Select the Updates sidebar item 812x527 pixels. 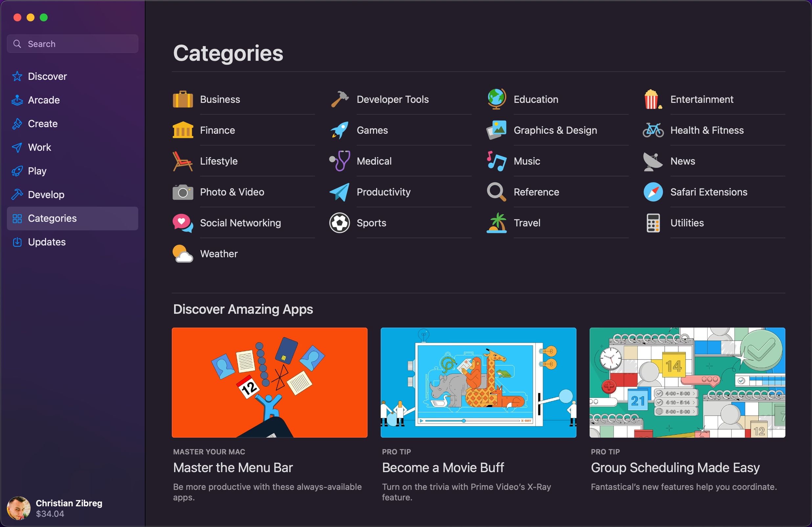pos(47,242)
